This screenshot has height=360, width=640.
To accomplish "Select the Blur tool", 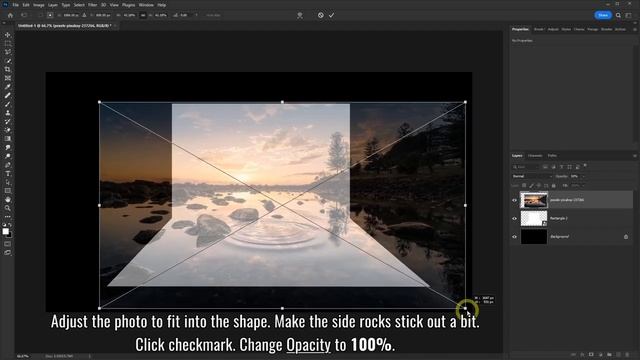I will click(7, 147).
